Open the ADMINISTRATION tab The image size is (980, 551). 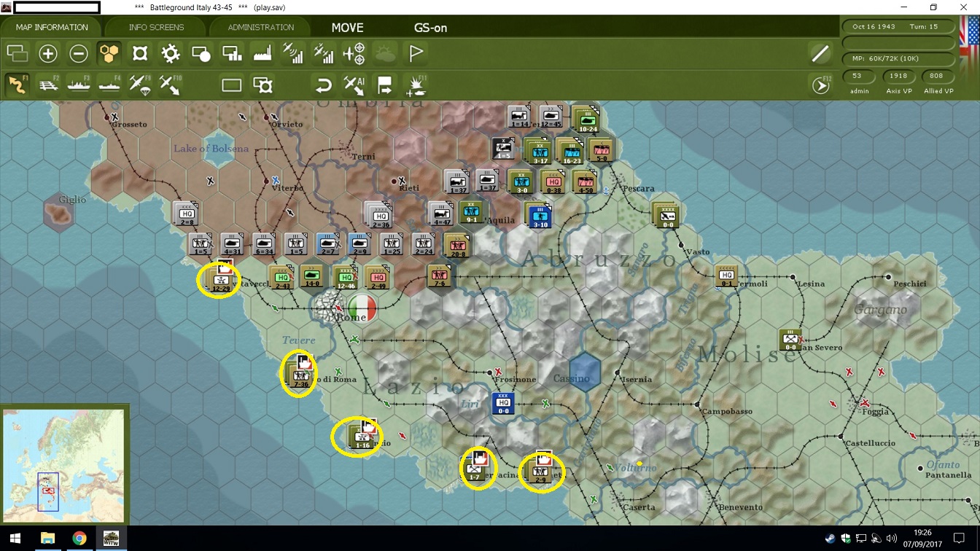tap(260, 27)
